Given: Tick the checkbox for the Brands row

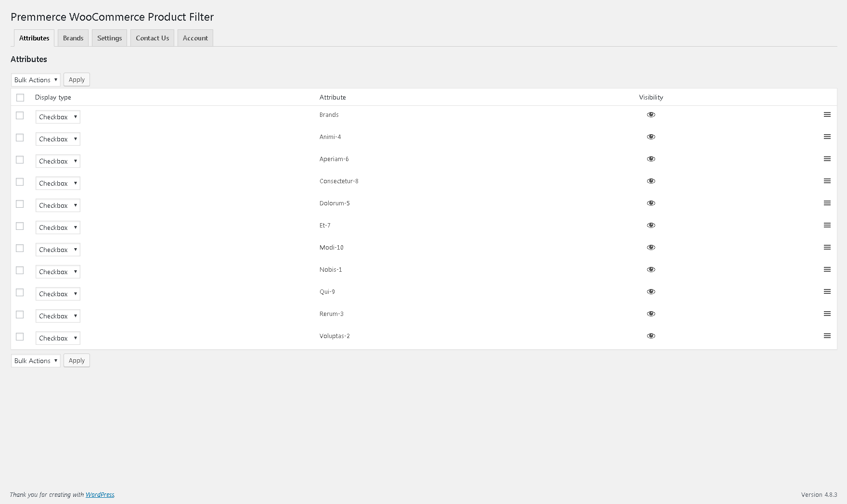Looking at the screenshot, I should click(20, 115).
